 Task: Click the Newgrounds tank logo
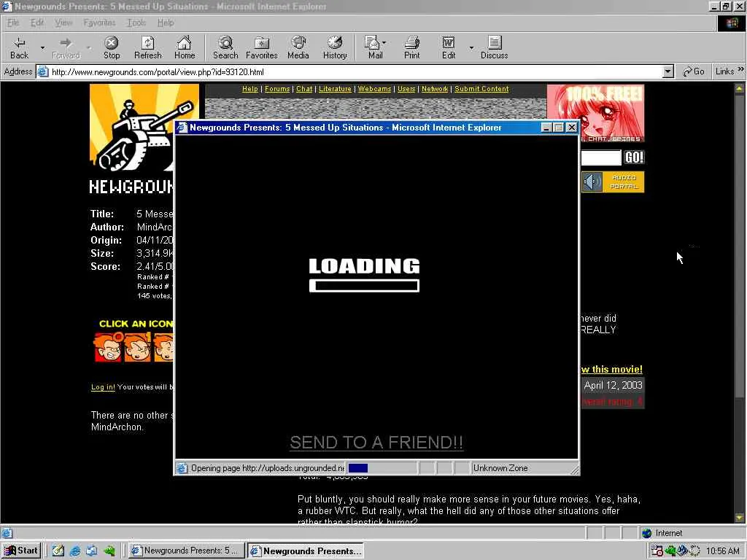[x=131, y=128]
